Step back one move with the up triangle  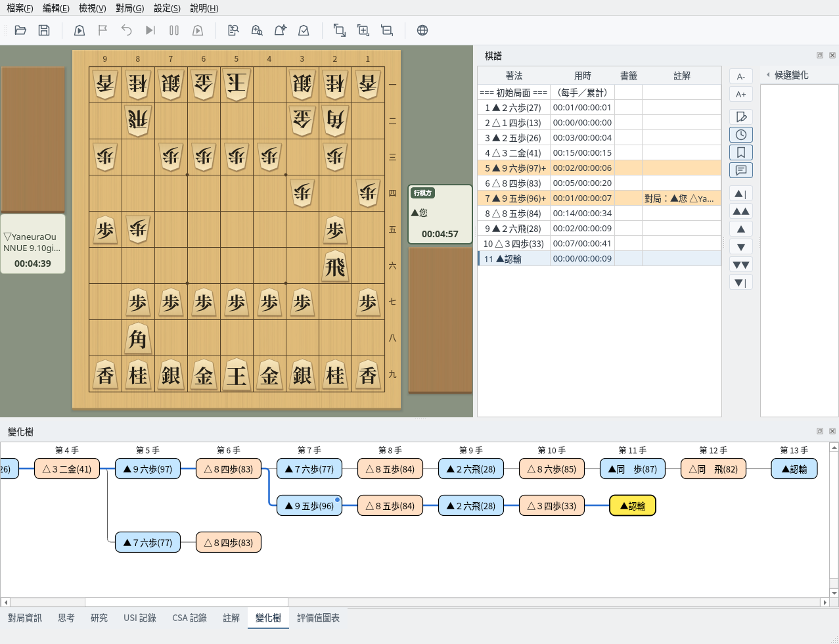[741, 229]
